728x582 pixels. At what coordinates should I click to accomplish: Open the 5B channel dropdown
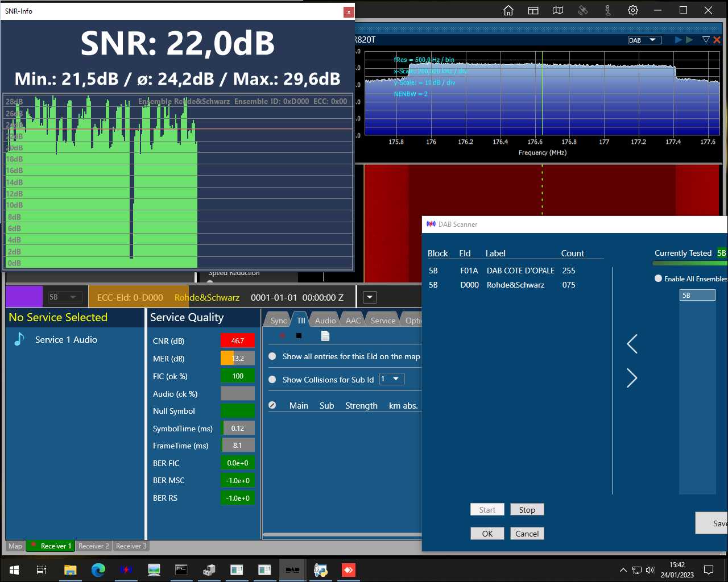(63, 297)
